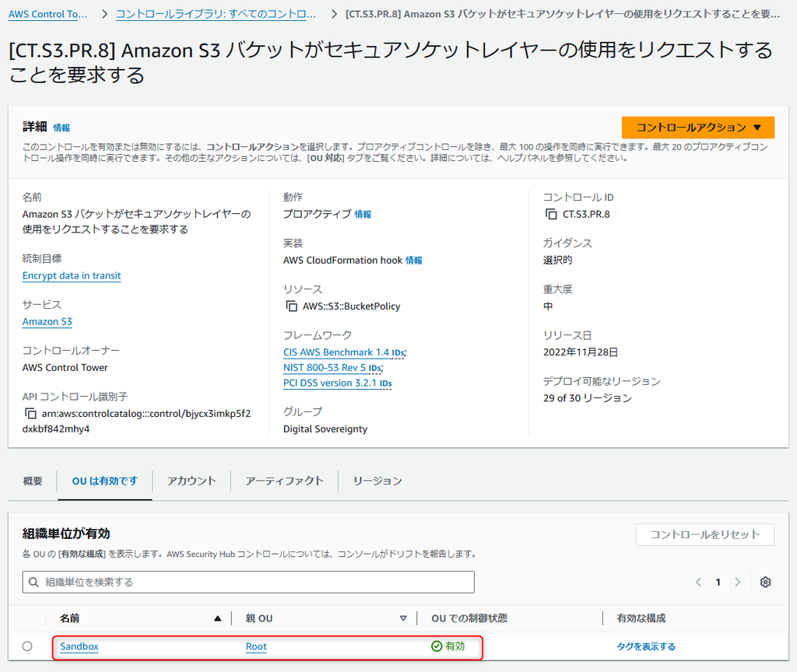The width and height of the screenshot is (797, 672).
Task: Show IDs for NIST 800-53 Rev 5
Action: click(x=375, y=368)
